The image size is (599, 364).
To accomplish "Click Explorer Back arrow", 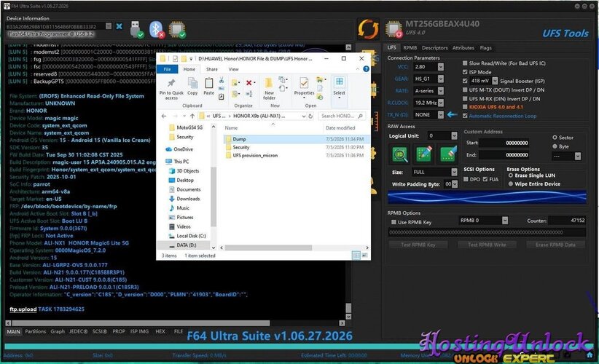I will click(x=164, y=116).
